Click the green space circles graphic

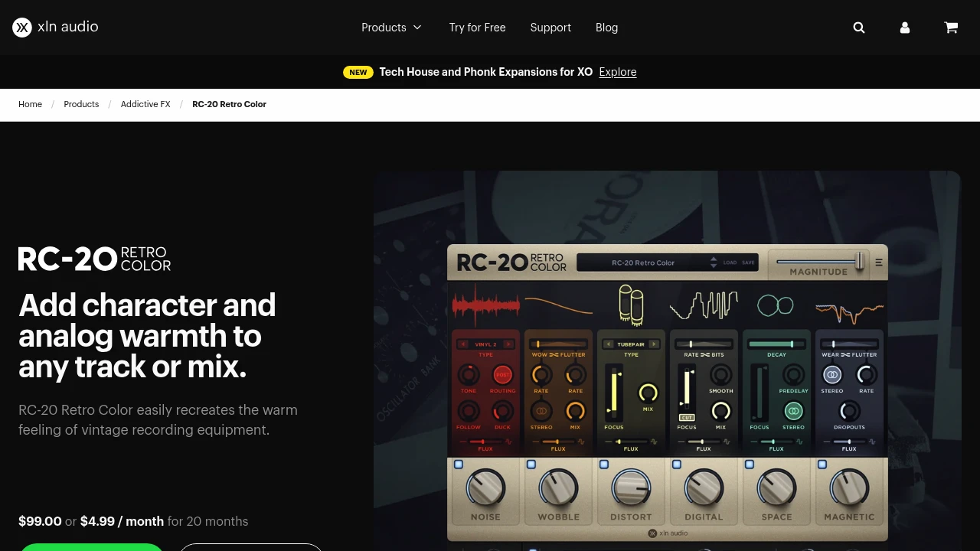coord(775,305)
